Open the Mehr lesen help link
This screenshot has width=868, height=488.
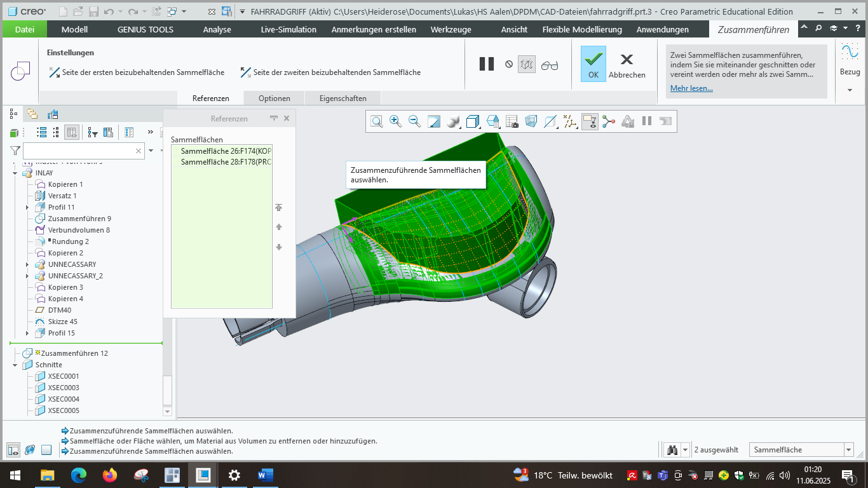(691, 88)
